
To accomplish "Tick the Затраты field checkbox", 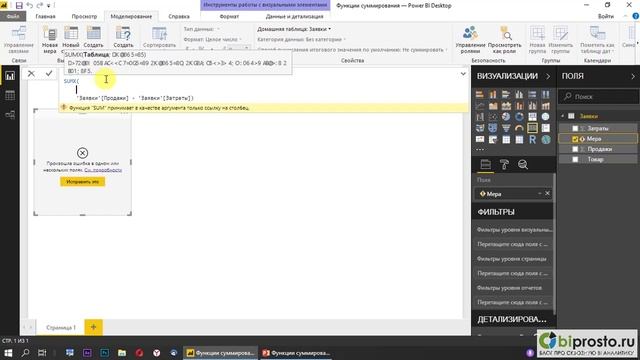I will coord(575,129).
